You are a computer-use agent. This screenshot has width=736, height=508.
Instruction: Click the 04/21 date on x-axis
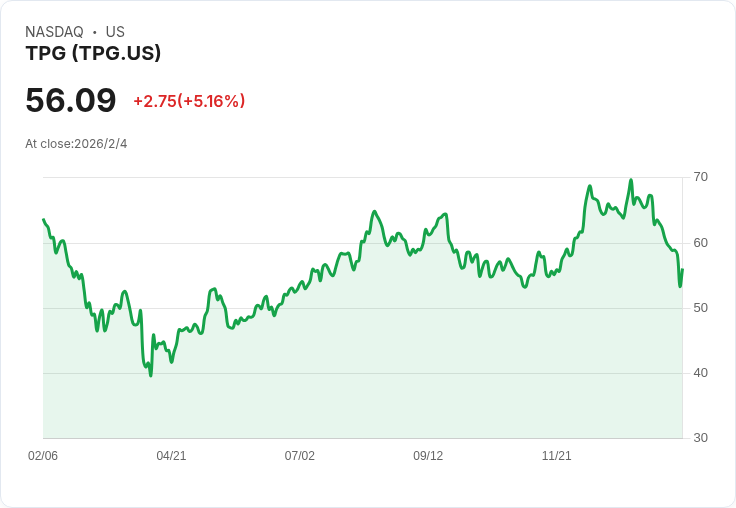(x=171, y=456)
